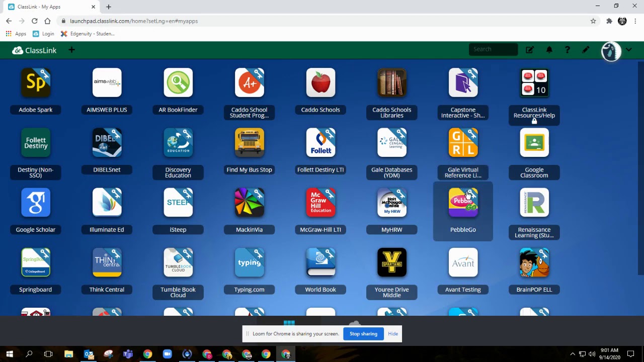This screenshot has width=644, height=362.
Task: Open Caddo School Student Progress app
Action: [249, 82]
